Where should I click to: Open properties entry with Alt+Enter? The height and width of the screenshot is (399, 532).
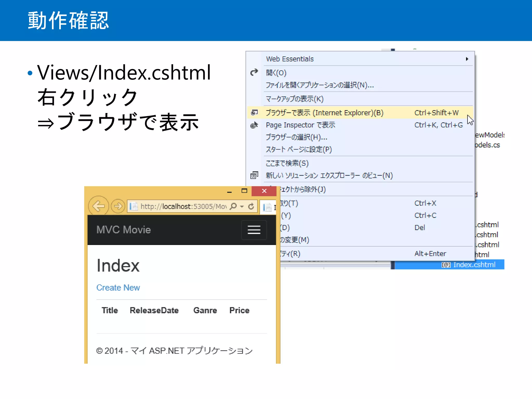[377, 254]
